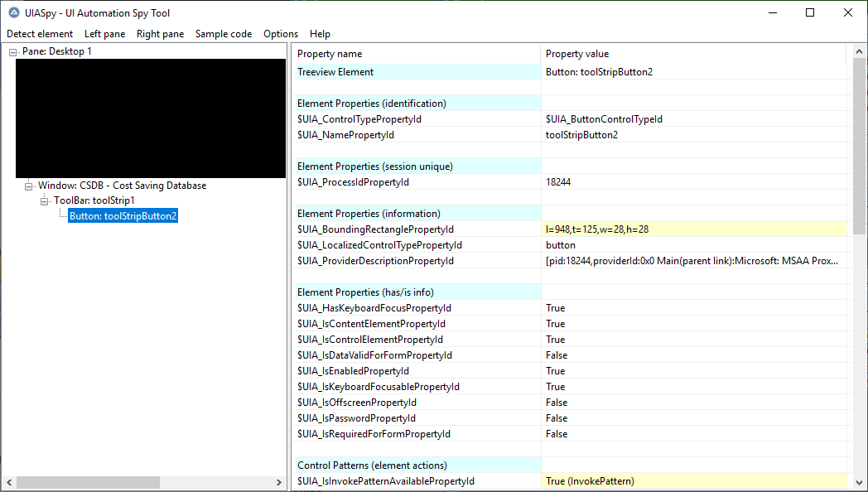Close the UIASpy window
This screenshot has height=492, width=868.
tap(847, 12)
